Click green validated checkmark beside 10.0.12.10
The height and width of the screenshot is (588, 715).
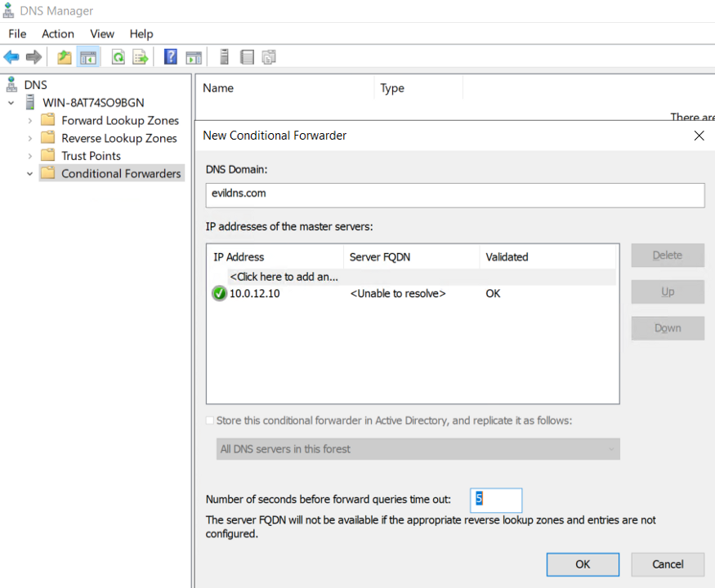pos(219,293)
